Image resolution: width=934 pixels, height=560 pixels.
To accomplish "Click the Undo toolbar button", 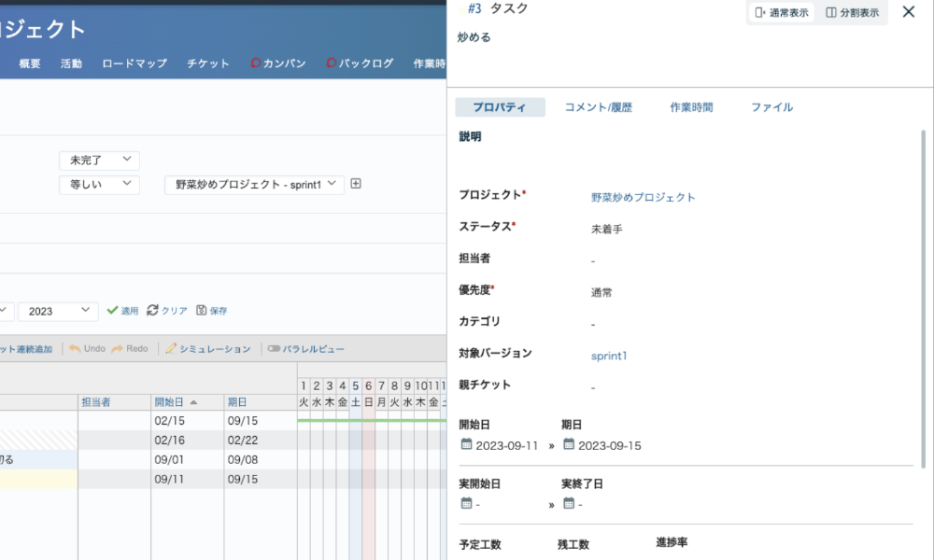I will [88, 349].
